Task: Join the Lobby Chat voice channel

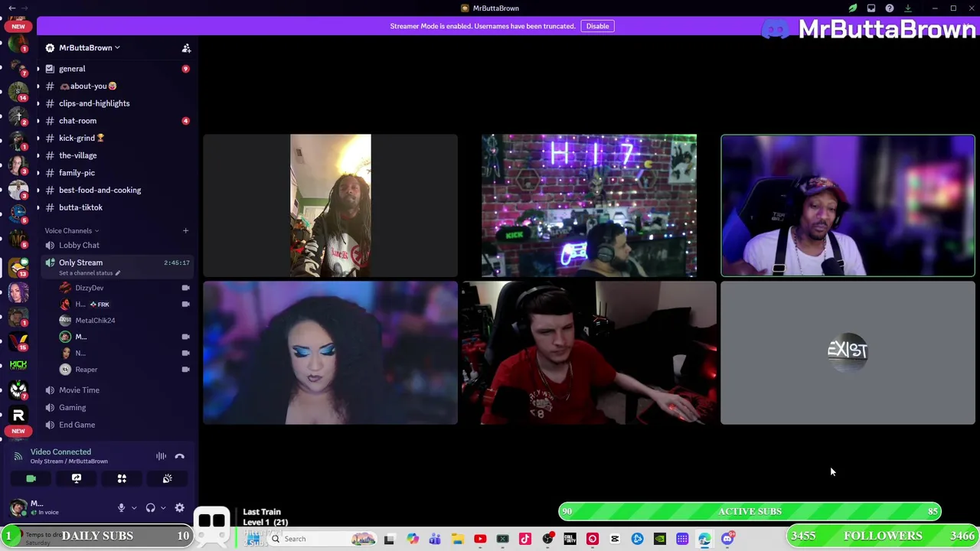Action: (79, 245)
